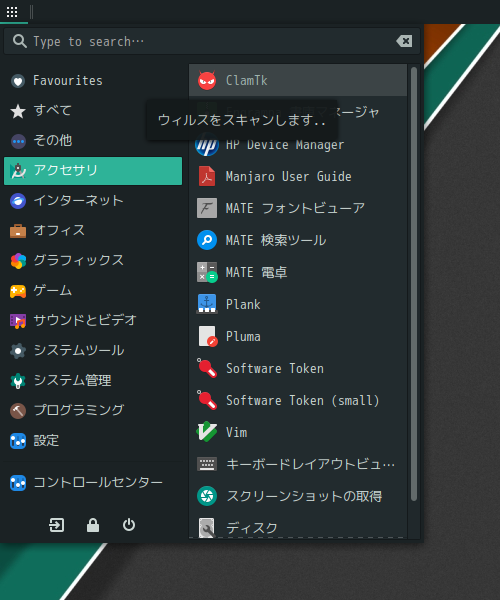Click the search magnifier icon

coord(19,41)
